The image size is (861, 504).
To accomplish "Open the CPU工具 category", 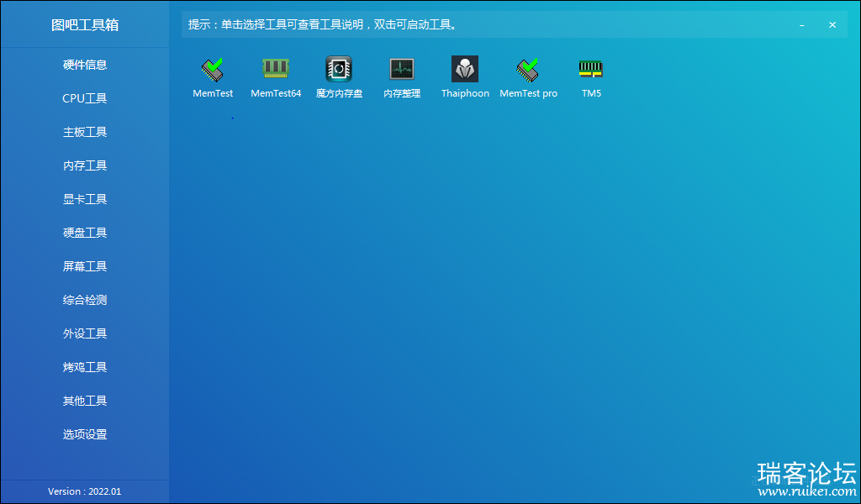I will pos(85,98).
